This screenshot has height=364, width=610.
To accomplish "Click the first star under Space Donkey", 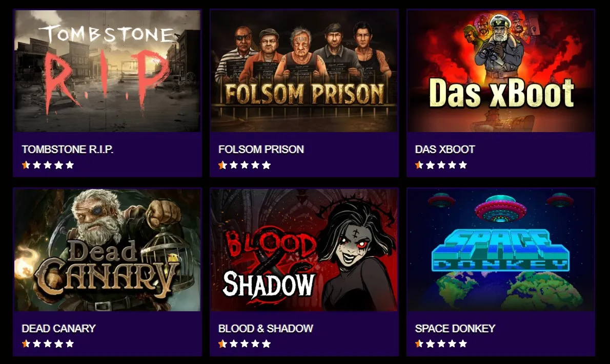I will tap(419, 344).
